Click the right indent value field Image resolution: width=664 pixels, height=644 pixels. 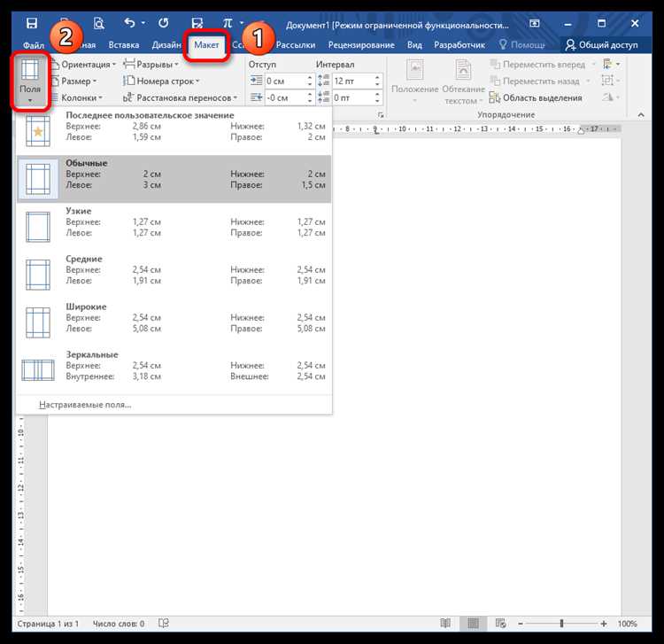284,97
